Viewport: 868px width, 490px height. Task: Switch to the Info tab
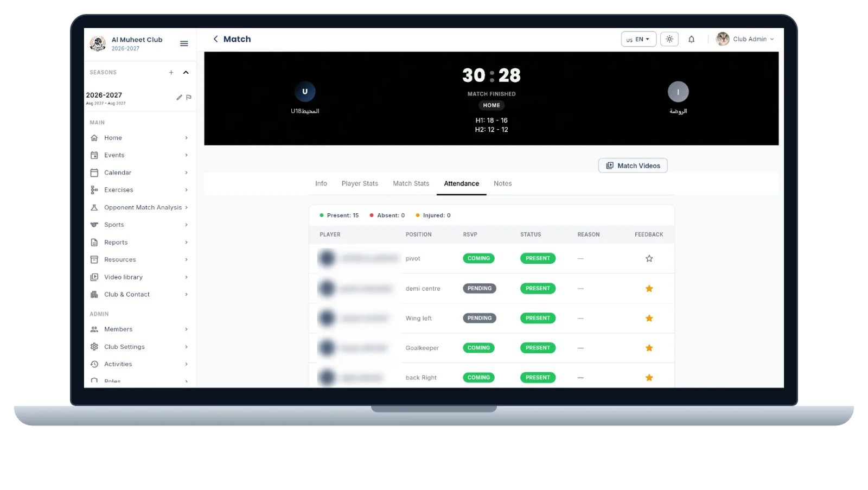click(321, 183)
